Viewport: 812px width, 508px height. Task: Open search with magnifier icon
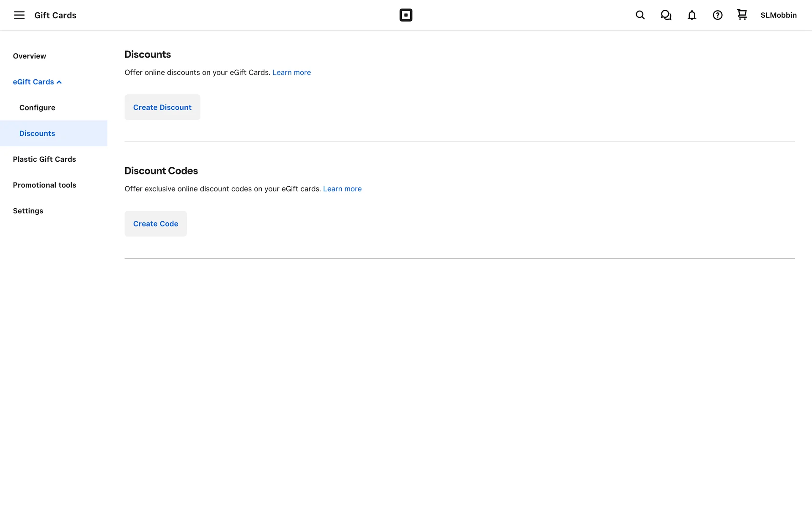[640, 15]
